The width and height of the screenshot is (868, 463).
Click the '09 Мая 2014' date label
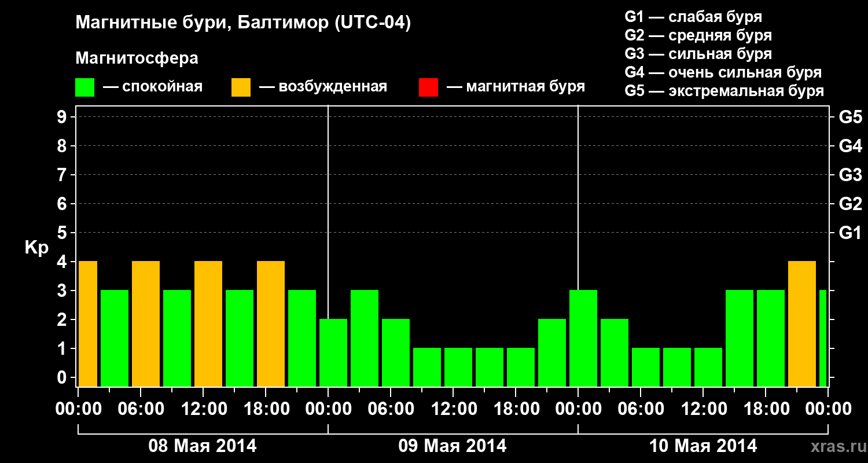[x=453, y=446]
